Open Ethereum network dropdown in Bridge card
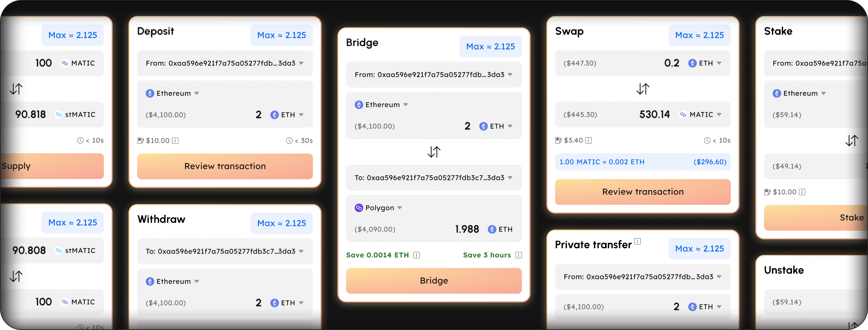The image size is (868, 330). (x=406, y=105)
